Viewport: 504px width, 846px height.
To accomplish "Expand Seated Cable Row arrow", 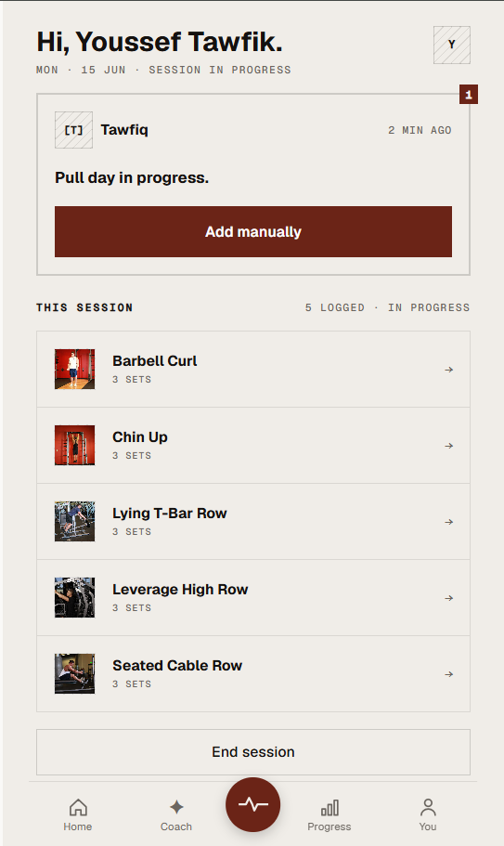I will 448,674.
